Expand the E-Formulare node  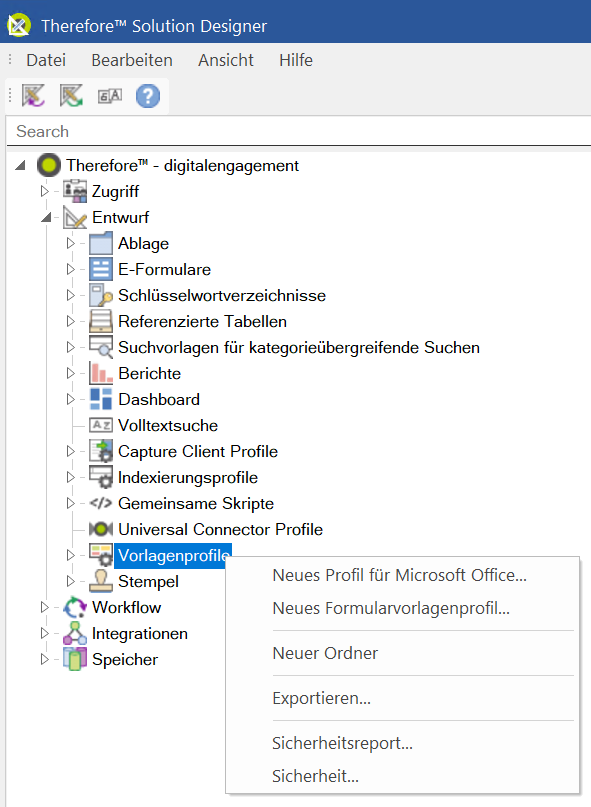(x=71, y=269)
